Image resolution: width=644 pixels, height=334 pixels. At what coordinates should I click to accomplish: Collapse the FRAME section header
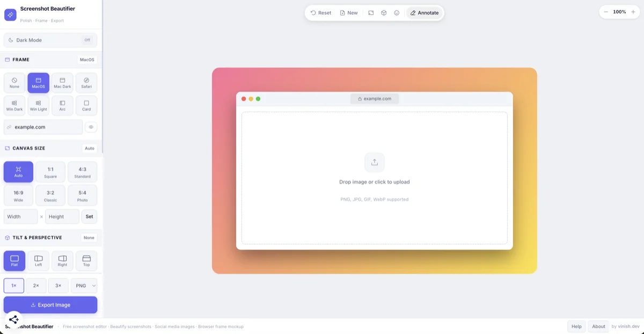tap(50, 60)
